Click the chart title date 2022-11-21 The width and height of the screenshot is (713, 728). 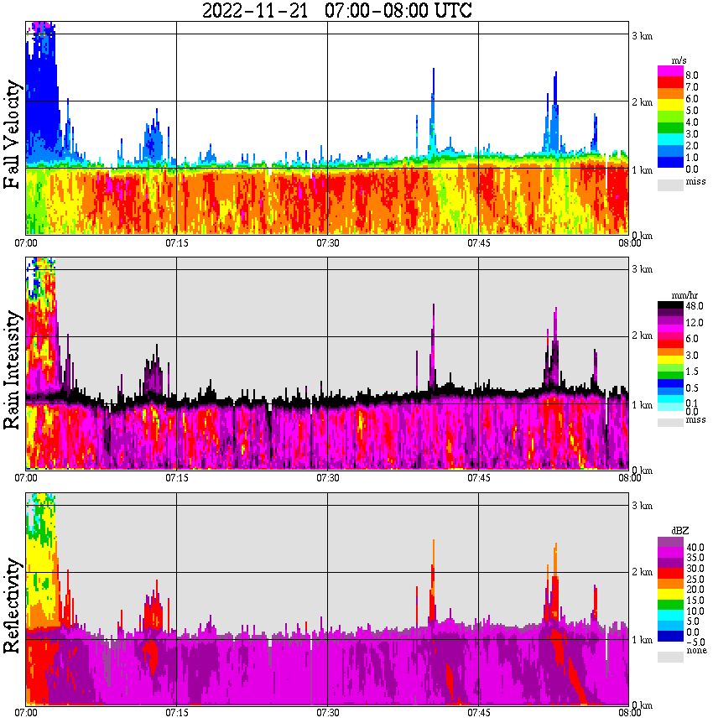pos(255,10)
